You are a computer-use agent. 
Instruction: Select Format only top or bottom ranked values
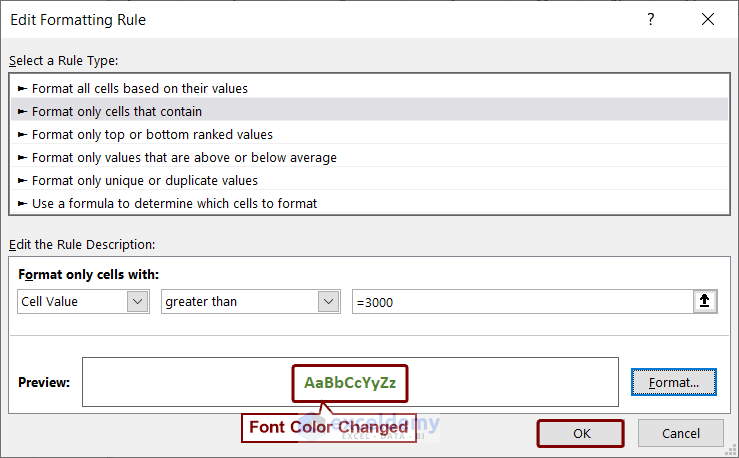pyautogui.click(x=152, y=134)
